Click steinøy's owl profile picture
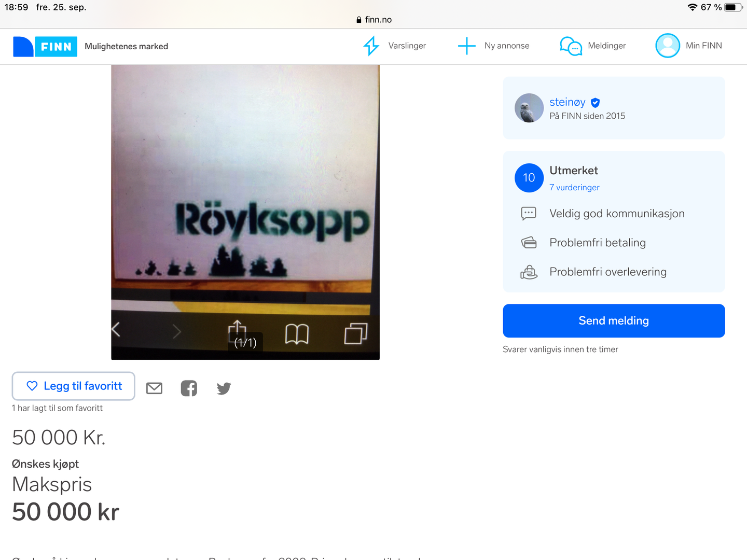 coord(529,108)
